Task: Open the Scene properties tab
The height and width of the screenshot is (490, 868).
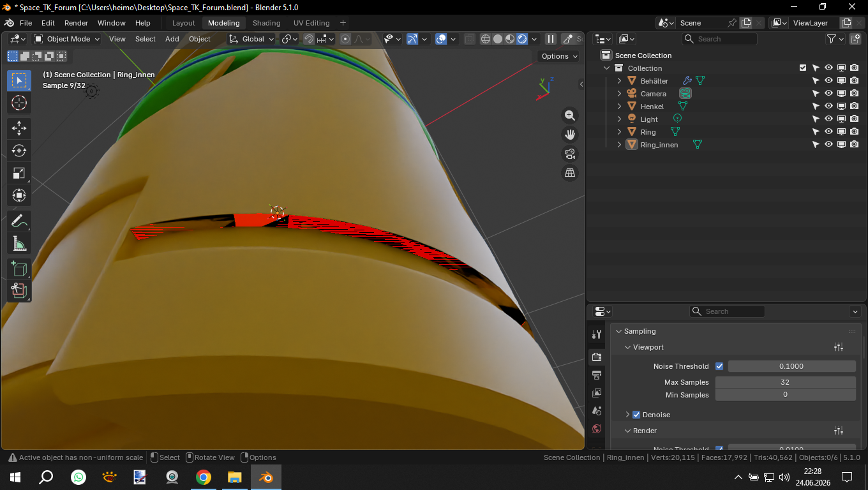Action: (597, 410)
